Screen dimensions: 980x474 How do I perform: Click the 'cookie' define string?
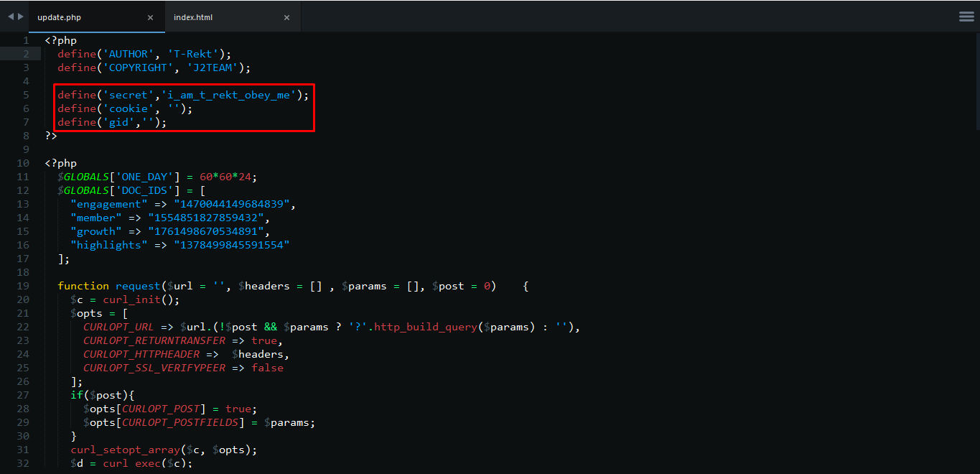click(x=129, y=109)
